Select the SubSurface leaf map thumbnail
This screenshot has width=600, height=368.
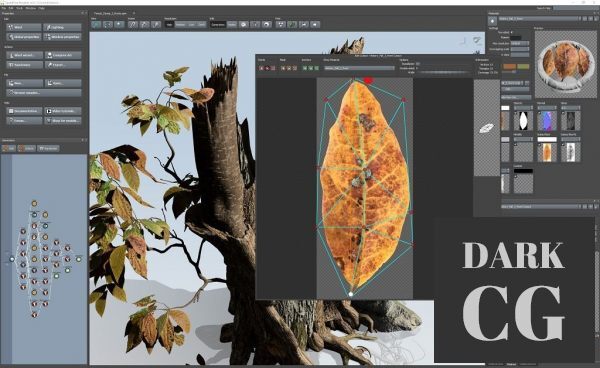[547, 152]
